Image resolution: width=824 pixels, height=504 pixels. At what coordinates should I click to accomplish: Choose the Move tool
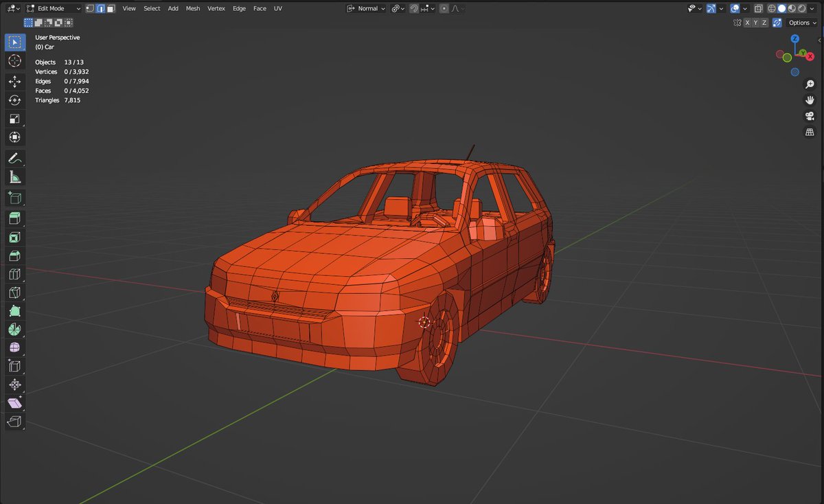14,82
